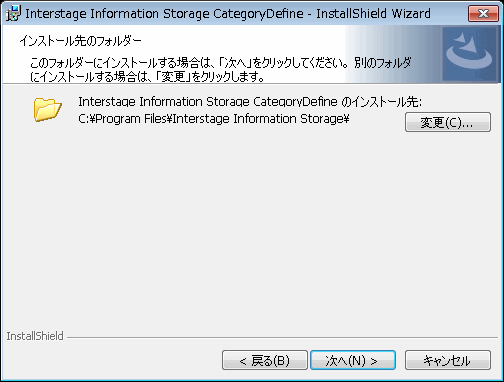Click the installer icon in the title bar

pos(14,13)
